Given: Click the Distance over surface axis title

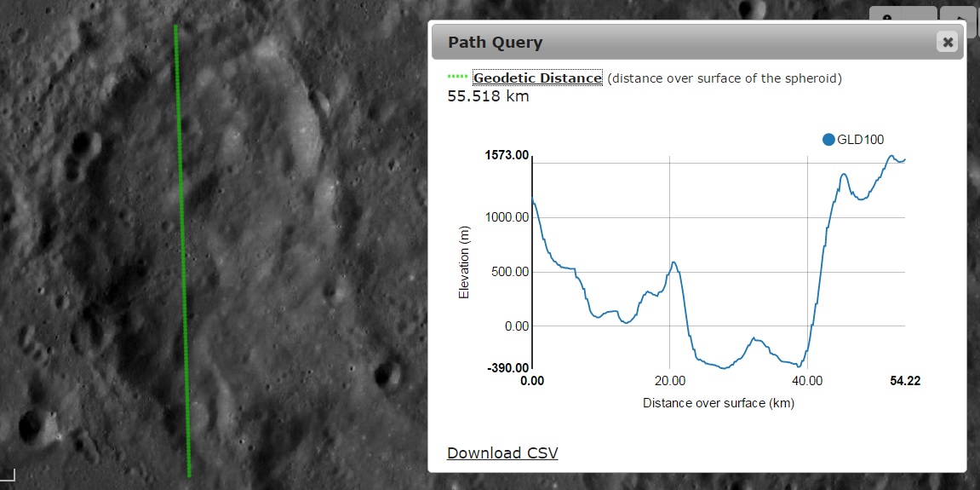Looking at the screenshot, I should 718,403.
